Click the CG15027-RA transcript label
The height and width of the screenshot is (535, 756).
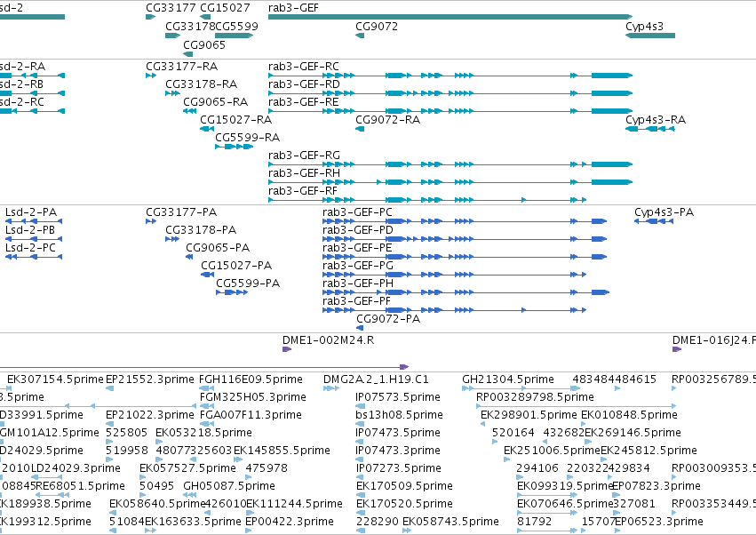(x=235, y=119)
